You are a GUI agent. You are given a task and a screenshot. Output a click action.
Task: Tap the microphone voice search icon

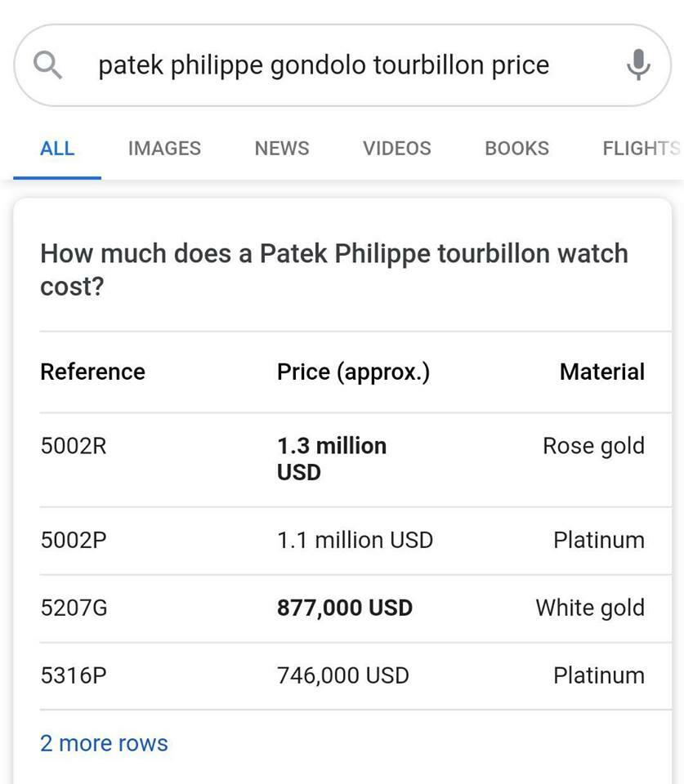pyautogui.click(x=637, y=65)
